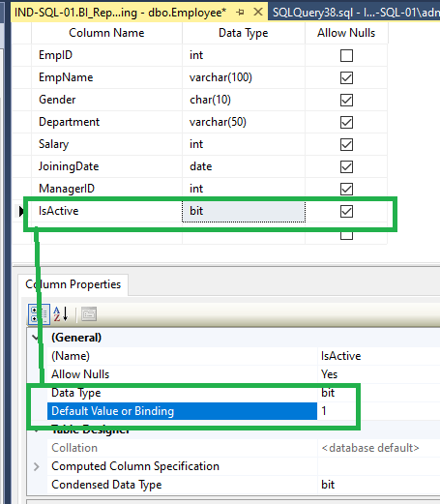This screenshot has height=504, width=440.
Task: Check Allow Nulls for EmpID
Action: 346,55
